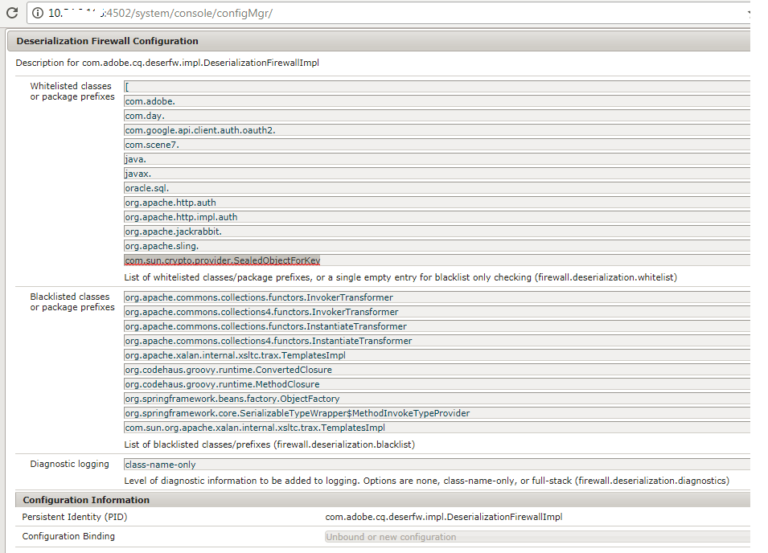Image resolution: width=768 pixels, height=553 pixels.
Task: Edit the collections4.functors.InvokerTransformer blacklist entry
Action: [437, 312]
